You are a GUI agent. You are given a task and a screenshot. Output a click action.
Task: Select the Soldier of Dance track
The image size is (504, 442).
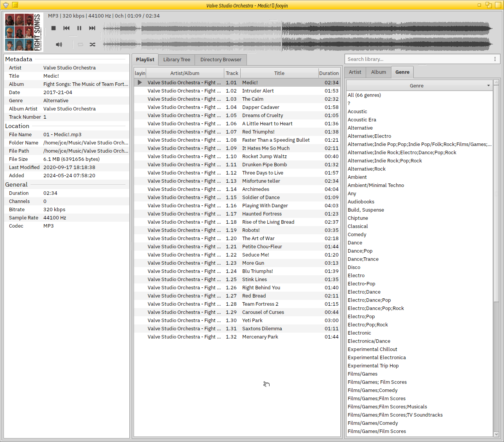tap(237, 197)
